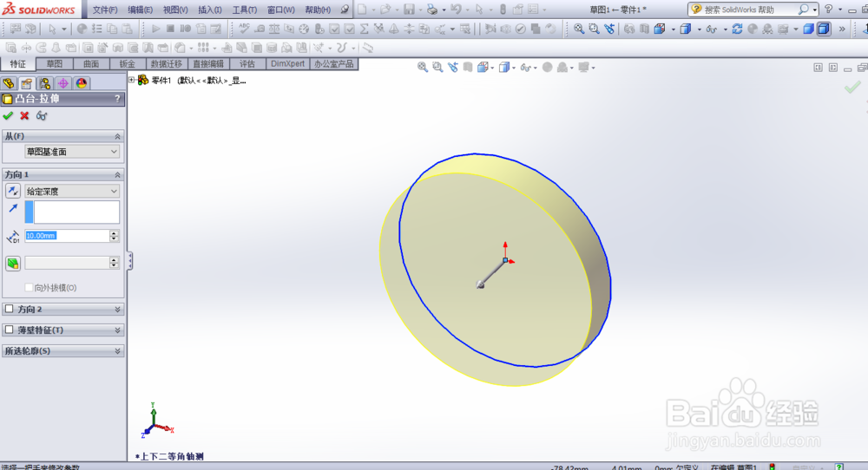
Task: Toggle detailed preview glasses icon
Action: (x=42, y=115)
